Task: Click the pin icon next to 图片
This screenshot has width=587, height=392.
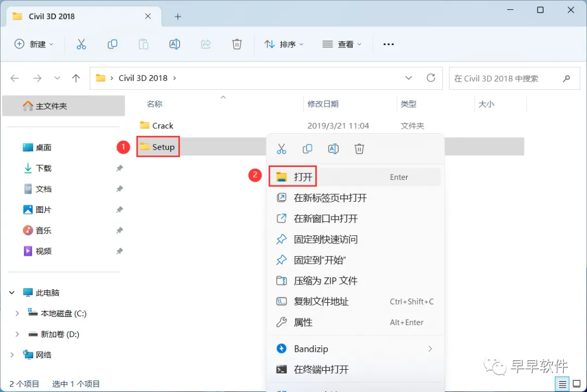Action: (120, 210)
